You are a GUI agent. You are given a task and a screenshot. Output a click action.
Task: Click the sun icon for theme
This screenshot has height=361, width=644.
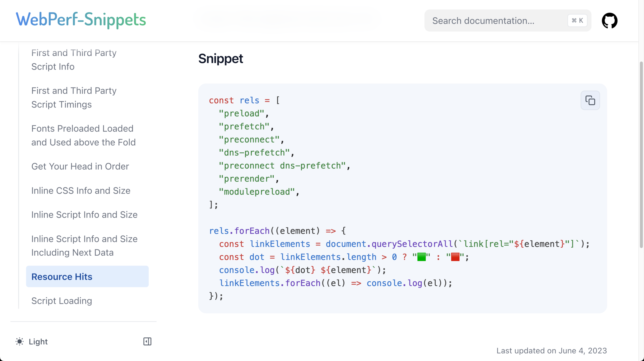pyautogui.click(x=20, y=341)
